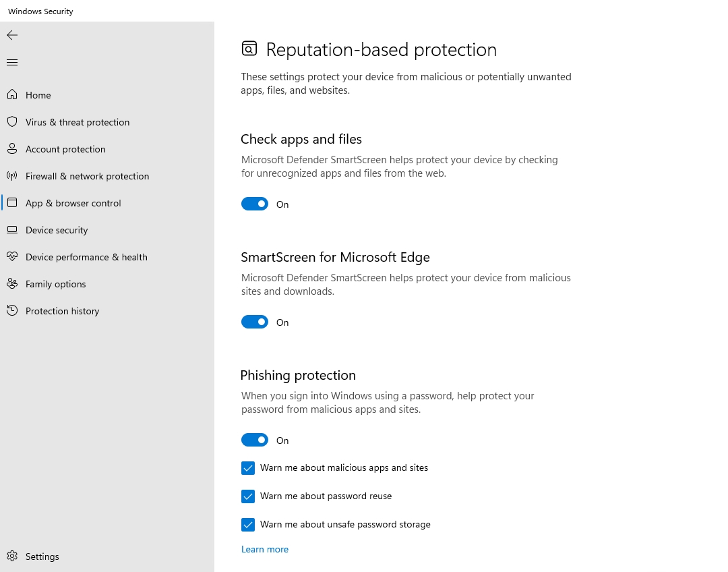The width and height of the screenshot is (728, 572).
Task: Disable SmartScreen for Microsoft Edge
Action: 255,322
